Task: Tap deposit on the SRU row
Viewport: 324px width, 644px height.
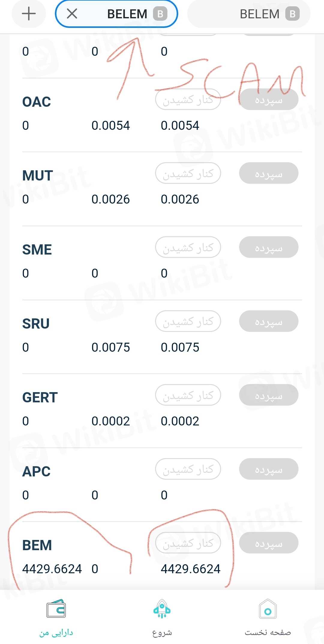Action: (268, 321)
